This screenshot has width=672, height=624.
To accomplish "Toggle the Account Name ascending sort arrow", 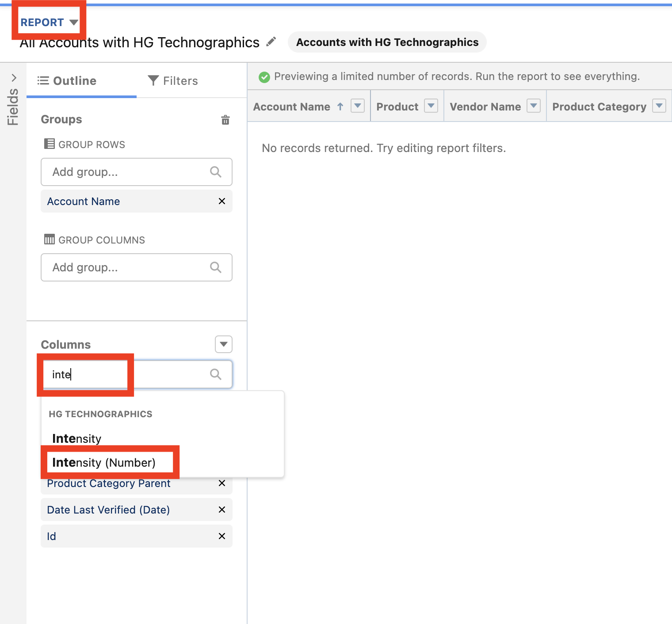I will (x=340, y=107).
